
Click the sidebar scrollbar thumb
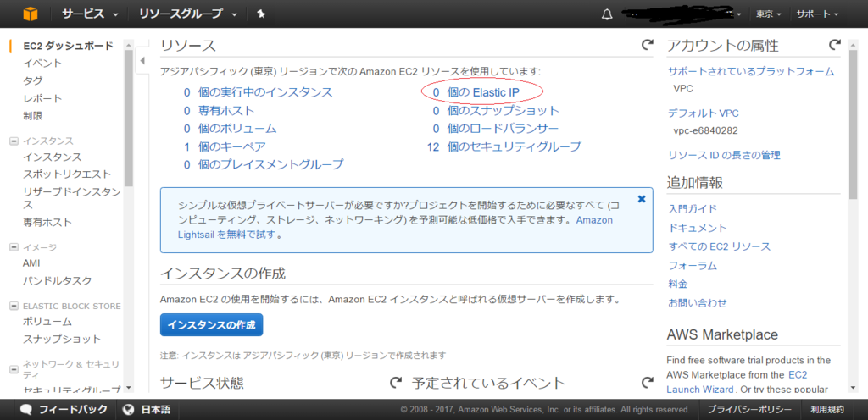[129, 117]
